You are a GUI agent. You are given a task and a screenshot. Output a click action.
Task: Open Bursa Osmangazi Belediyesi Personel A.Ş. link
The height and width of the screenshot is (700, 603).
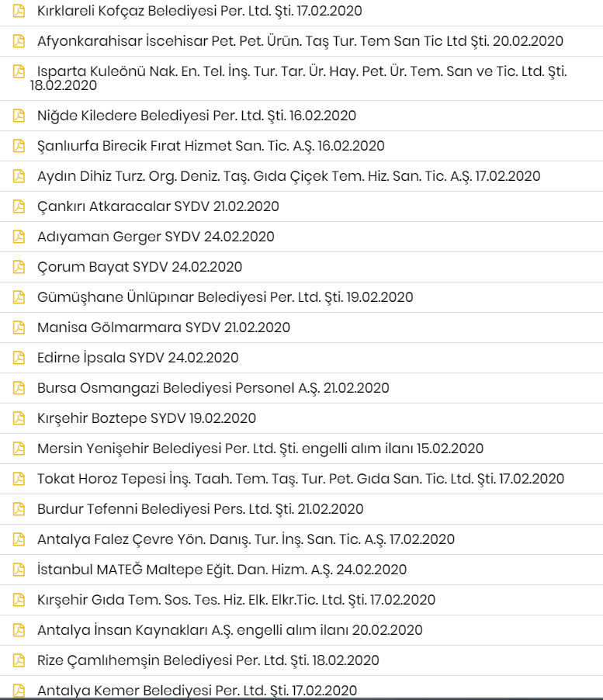[213, 388]
